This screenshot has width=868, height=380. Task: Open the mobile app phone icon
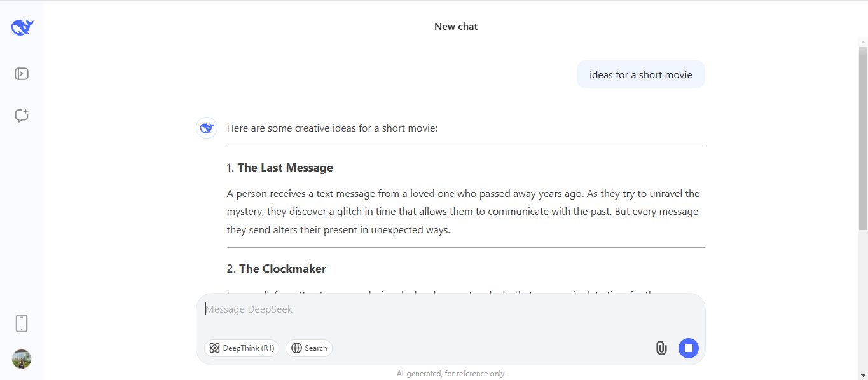coord(22,323)
